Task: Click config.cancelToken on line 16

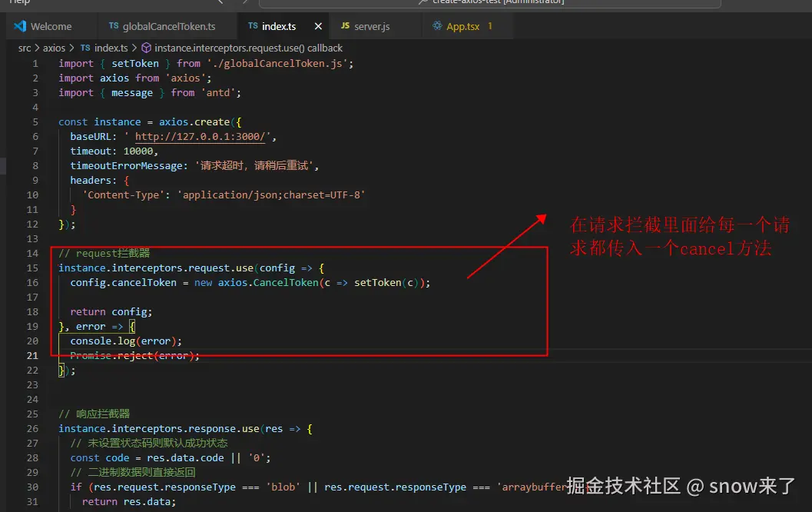Action: pos(123,282)
